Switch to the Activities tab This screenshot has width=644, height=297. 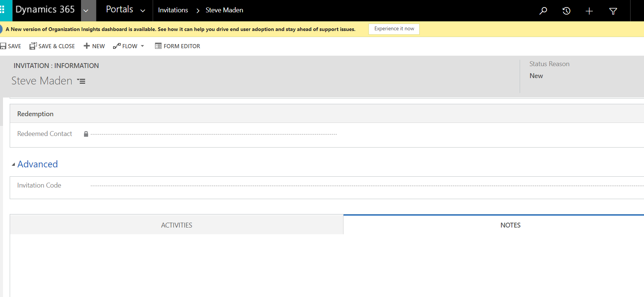177,225
